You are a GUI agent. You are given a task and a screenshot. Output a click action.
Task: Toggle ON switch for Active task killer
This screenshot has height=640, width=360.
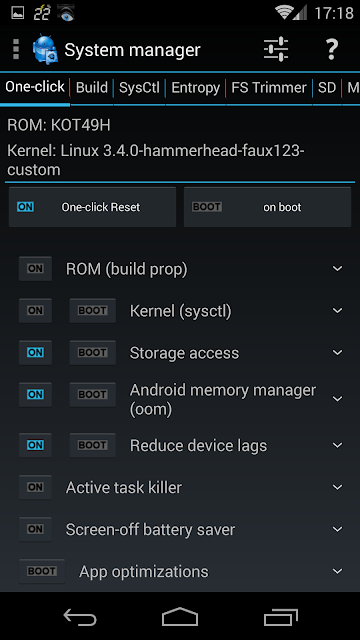point(35,487)
